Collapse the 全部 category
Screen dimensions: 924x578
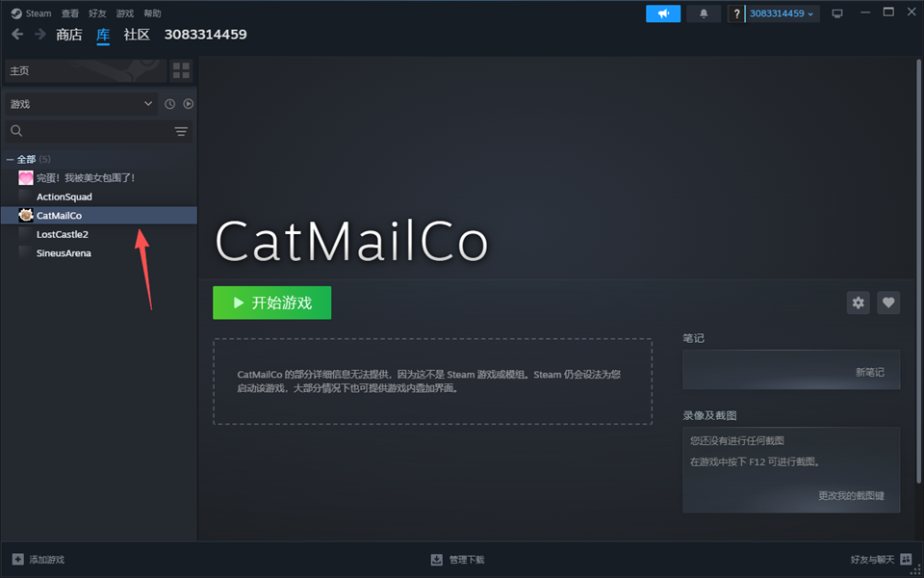tap(10, 159)
